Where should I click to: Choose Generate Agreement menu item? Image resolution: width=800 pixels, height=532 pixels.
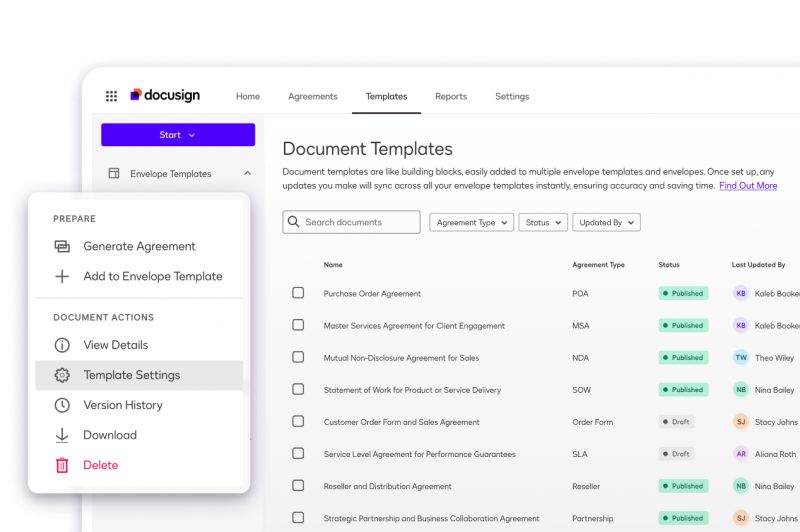(x=139, y=246)
